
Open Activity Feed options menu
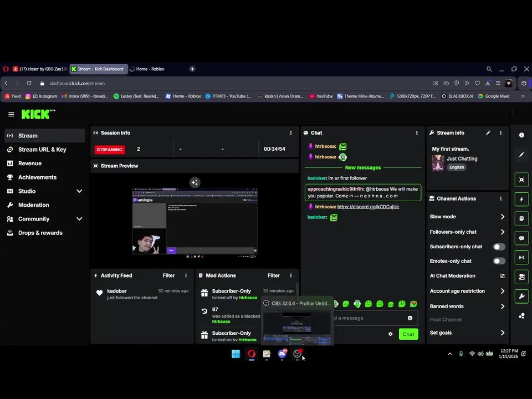tap(186, 275)
